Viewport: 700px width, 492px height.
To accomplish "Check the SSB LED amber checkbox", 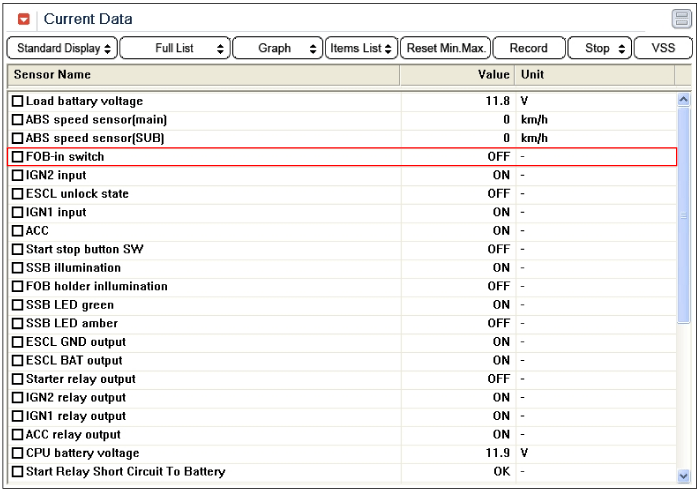I will coord(17,323).
